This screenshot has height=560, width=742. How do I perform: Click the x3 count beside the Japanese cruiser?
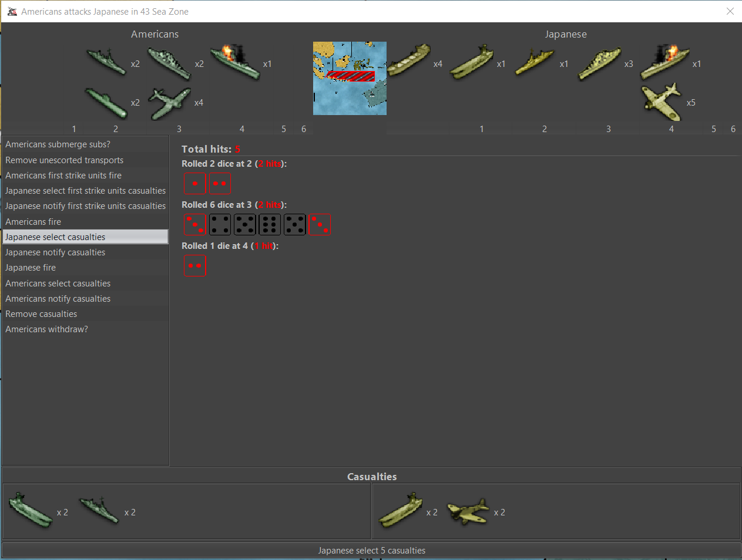click(x=629, y=64)
